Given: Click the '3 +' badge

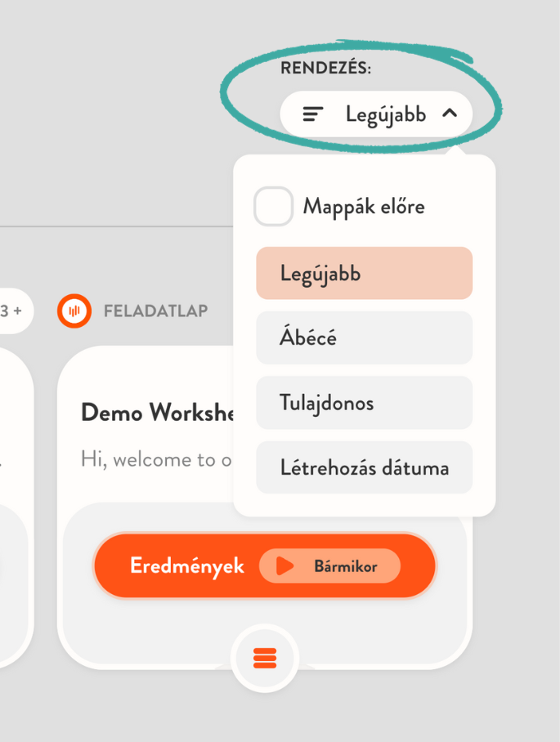Looking at the screenshot, I should [x=11, y=311].
